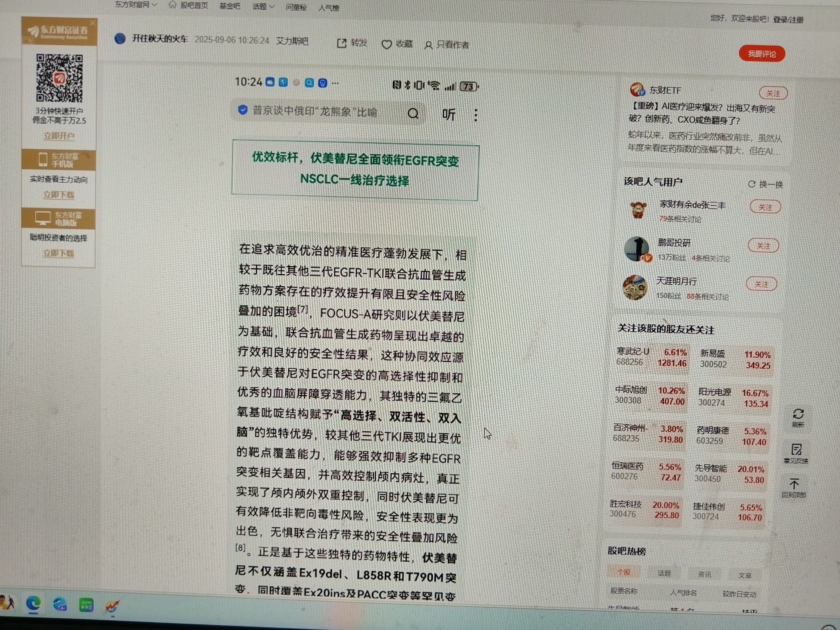Click the author name 开往秋天的火车
Image resolution: width=840 pixels, height=630 pixels.
[x=160, y=39]
